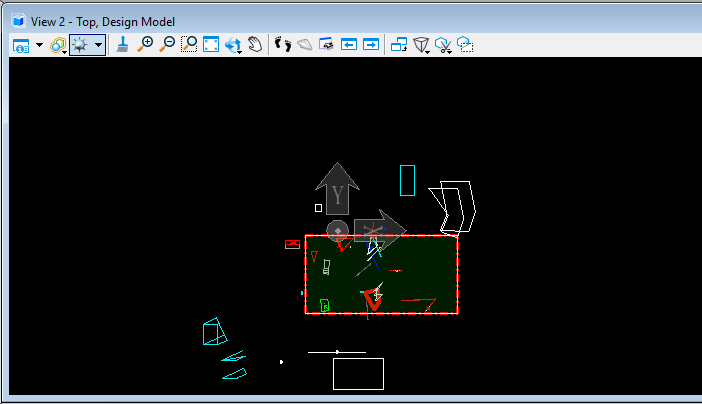Select the Rotate View tool
This screenshot has height=404, width=702.
(x=233, y=45)
